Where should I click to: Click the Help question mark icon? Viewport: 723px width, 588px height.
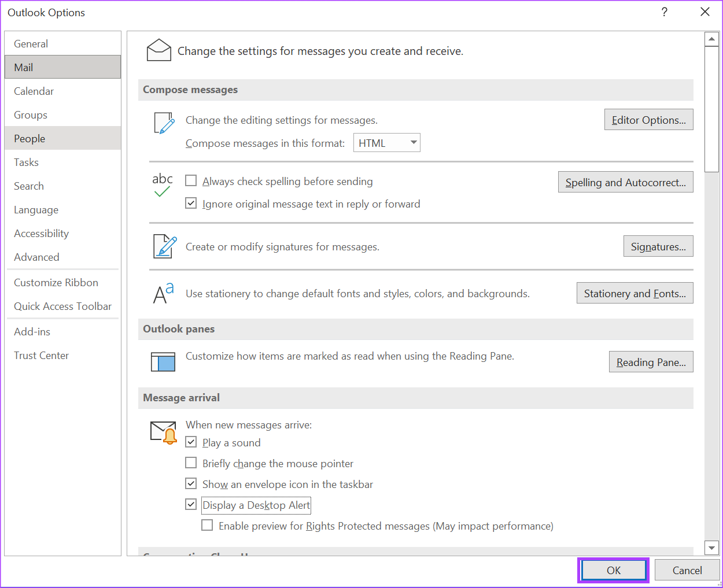664,12
